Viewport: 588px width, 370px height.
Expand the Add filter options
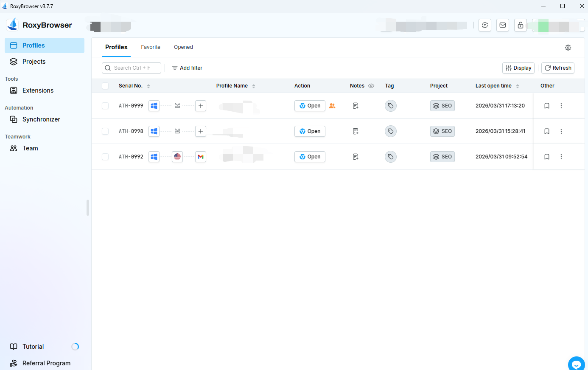point(187,68)
